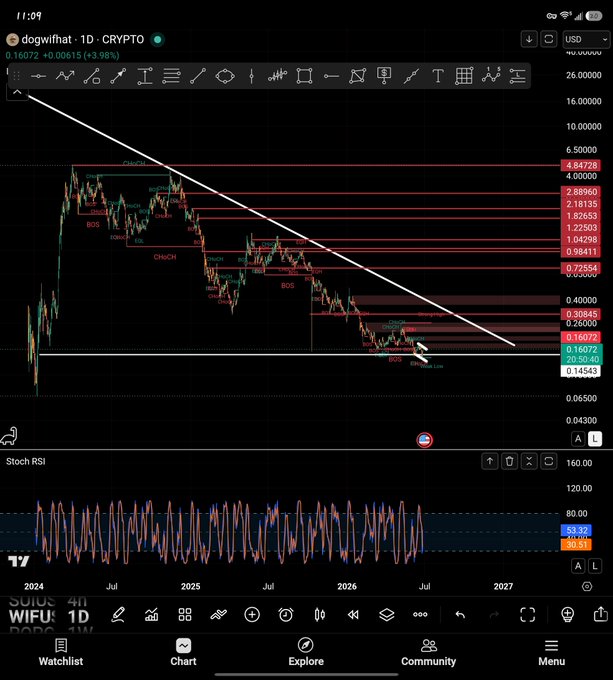Select the bars pattern tool
Viewport: 613px width, 680px height.
click(277, 76)
